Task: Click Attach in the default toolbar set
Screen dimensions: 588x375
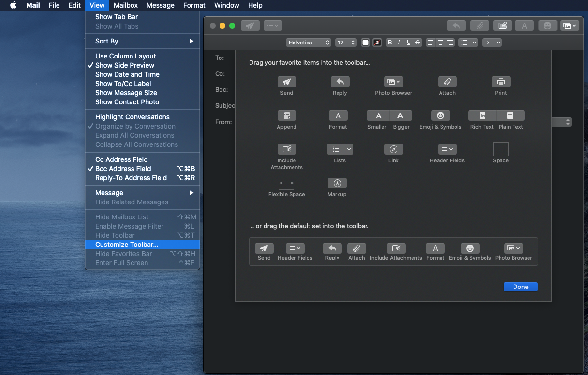Action: tap(356, 248)
